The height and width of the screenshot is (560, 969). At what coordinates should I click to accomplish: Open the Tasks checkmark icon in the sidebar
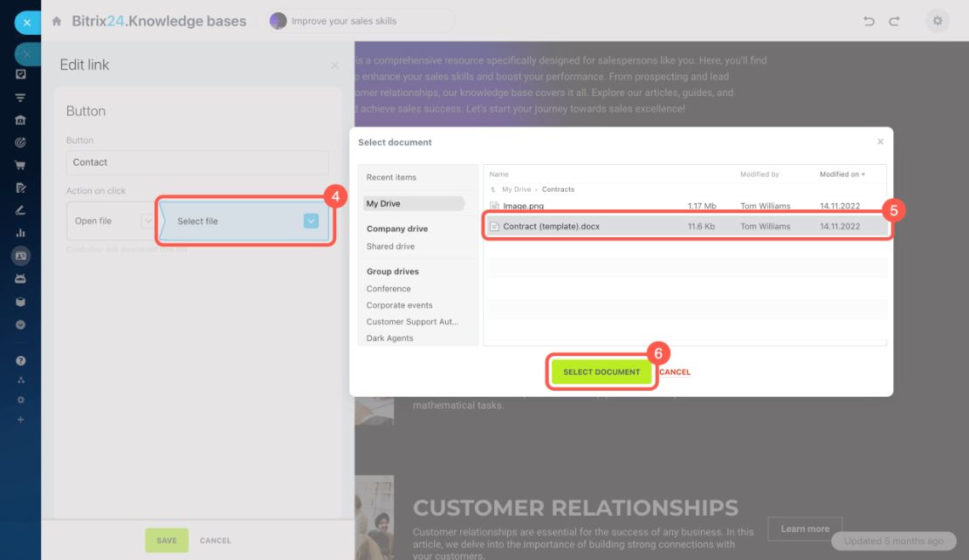pos(20,74)
